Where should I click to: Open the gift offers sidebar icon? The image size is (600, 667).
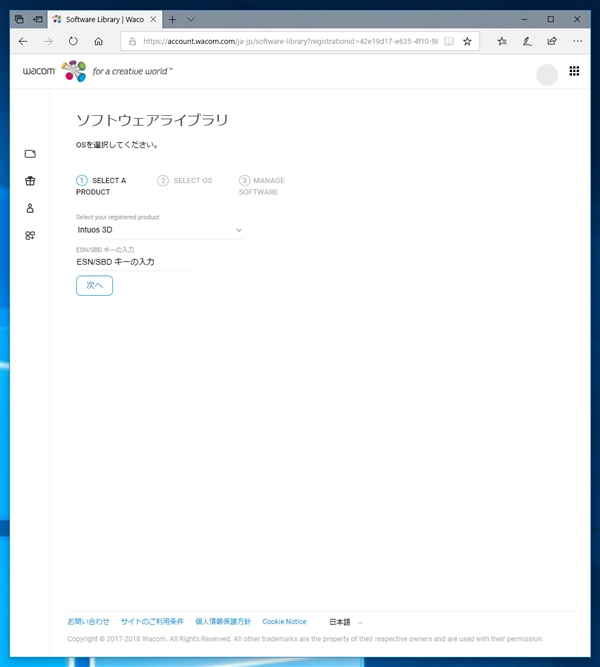[x=30, y=181]
